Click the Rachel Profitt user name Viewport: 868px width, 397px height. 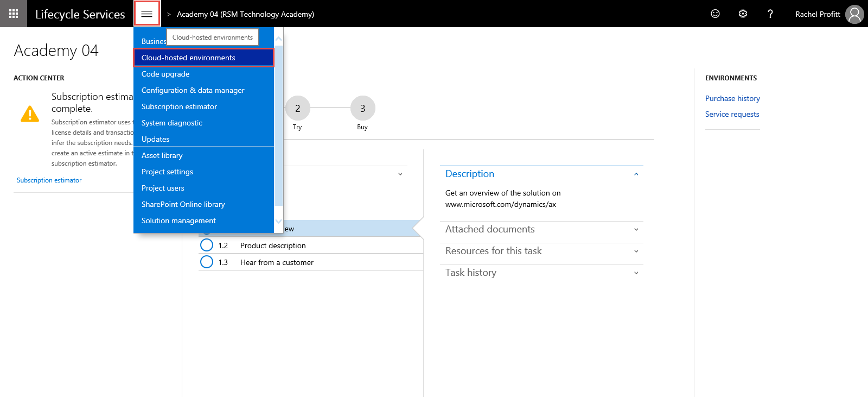[818, 14]
